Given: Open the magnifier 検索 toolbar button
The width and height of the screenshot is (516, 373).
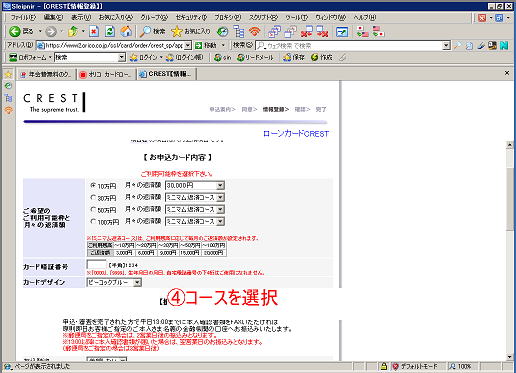Looking at the screenshot, I should click(x=152, y=32).
